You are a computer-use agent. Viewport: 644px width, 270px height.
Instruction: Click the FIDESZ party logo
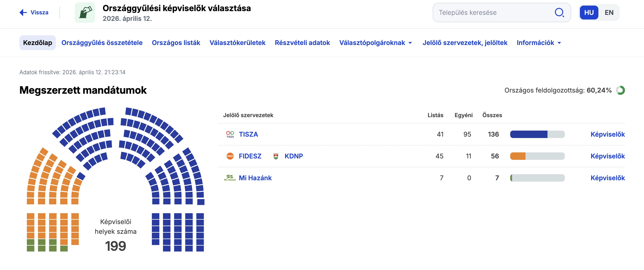[230, 156]
